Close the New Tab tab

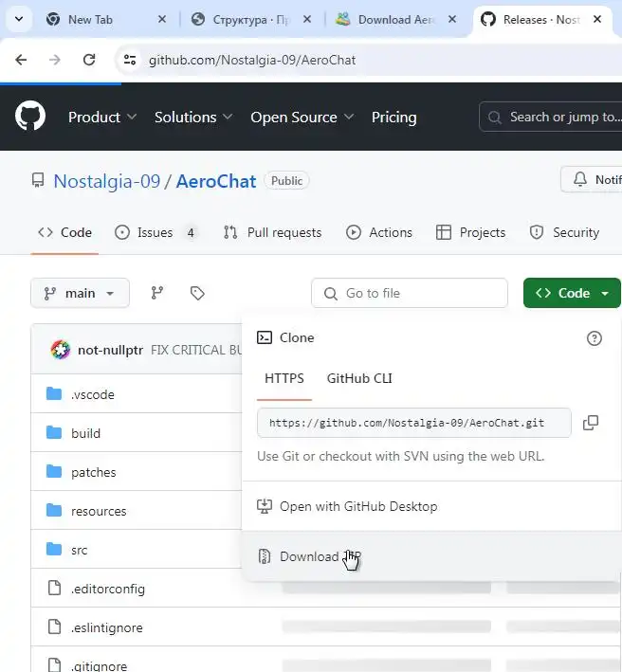pyautogui.click(x=161, y=19)
